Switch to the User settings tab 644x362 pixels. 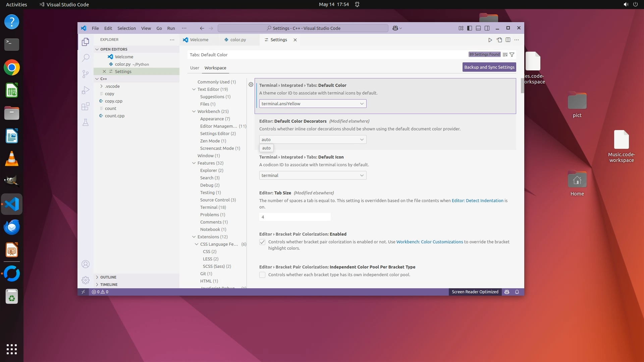coord(195,68)
